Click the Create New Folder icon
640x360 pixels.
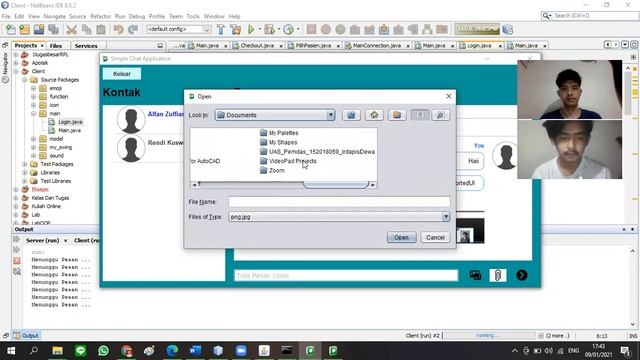[x=397, y=115]
